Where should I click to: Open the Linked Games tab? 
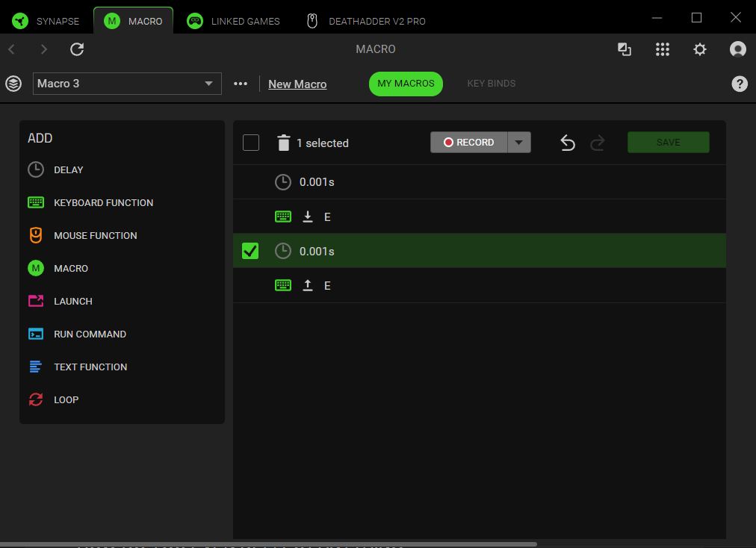233,21
